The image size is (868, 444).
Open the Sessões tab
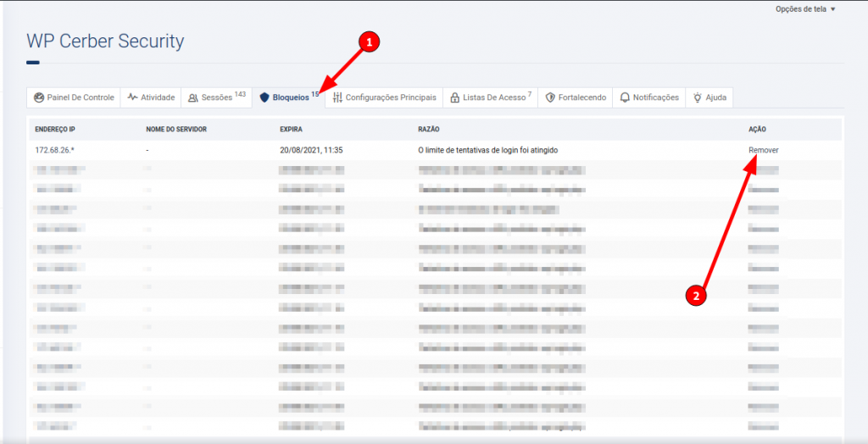tap(216, 97)
